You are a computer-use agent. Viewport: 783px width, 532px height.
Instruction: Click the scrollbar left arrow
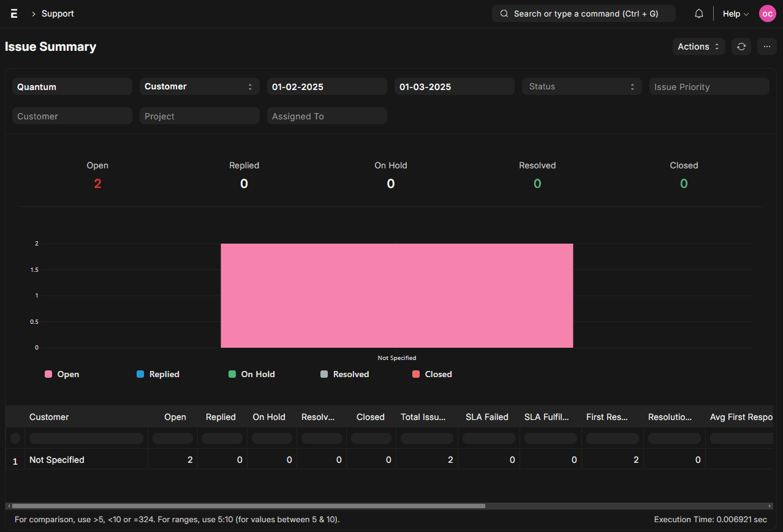coord(9,506)
